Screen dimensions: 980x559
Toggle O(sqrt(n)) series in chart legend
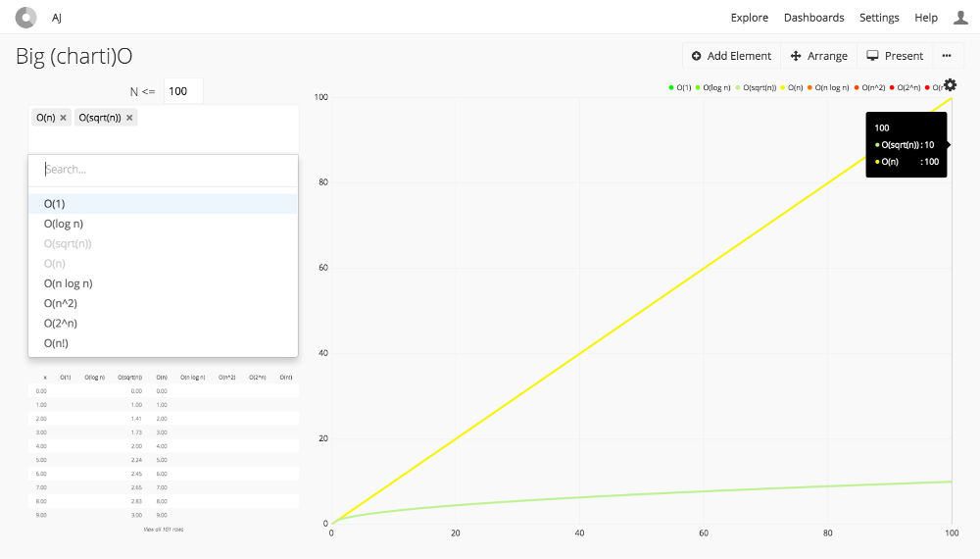point(756,87)
